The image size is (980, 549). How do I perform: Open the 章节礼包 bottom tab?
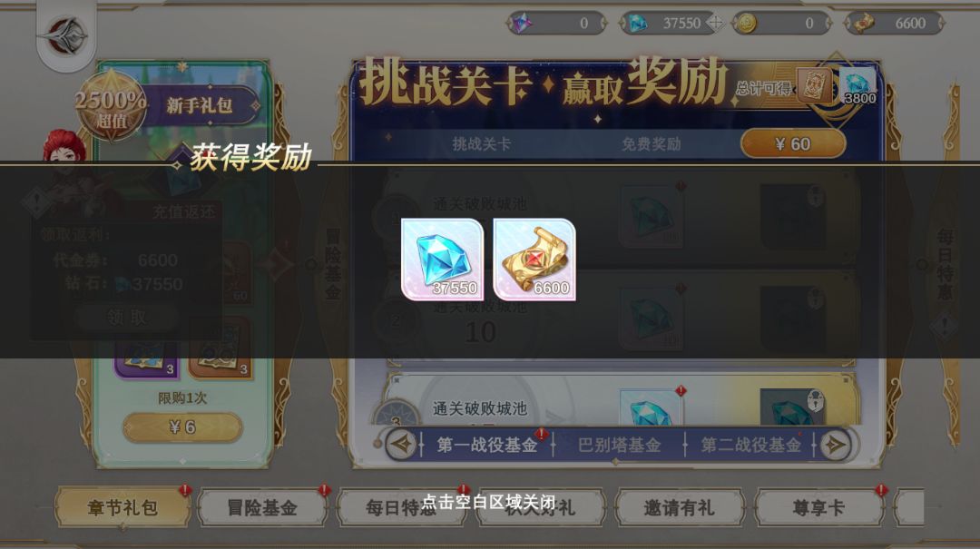point(122,507)
